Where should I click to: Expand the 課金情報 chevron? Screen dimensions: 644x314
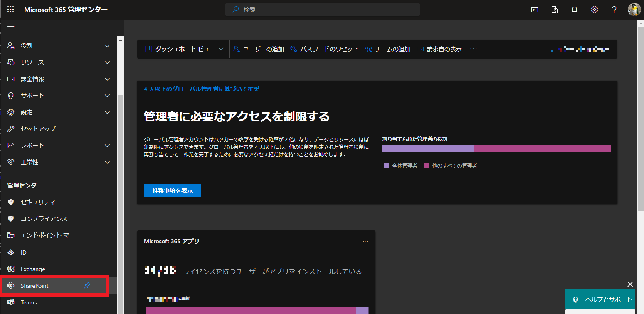coord(107,79)
